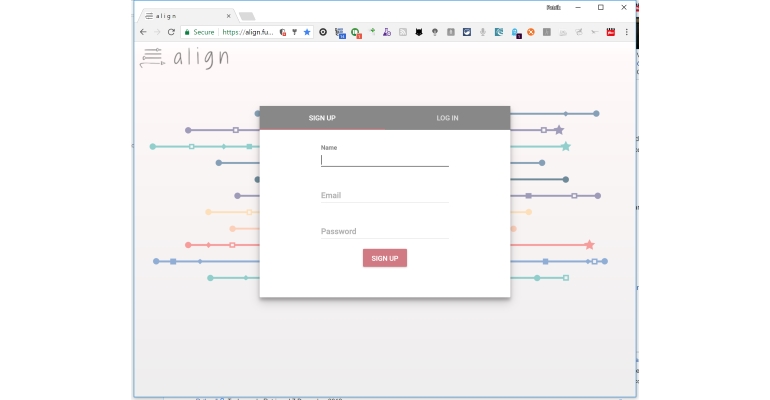Click the circular black target extension icon
Screen dimensions: 770x400
click(x=323, y=32)
